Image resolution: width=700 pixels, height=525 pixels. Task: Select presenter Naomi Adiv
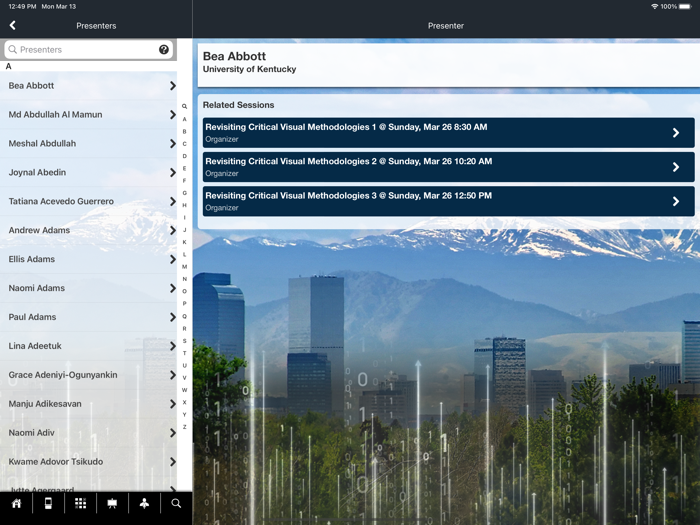88,433
